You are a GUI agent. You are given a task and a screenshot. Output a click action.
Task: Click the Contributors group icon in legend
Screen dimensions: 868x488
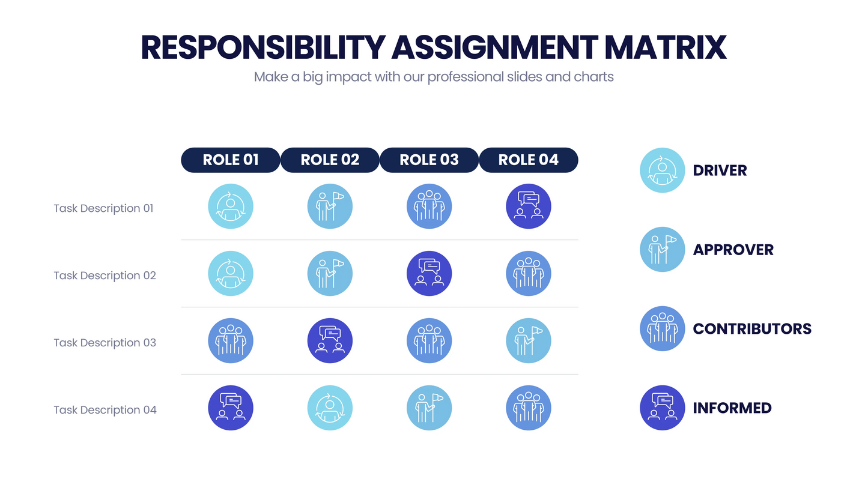[662, 329]
